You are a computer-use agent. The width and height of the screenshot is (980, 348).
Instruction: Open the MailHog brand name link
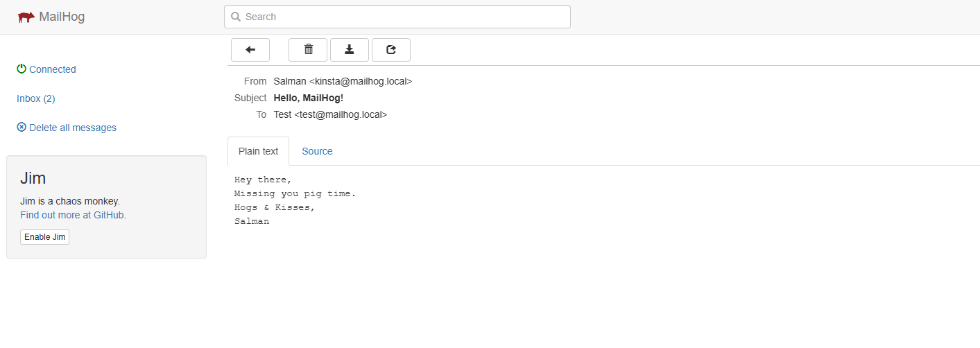tap(62, 17)
